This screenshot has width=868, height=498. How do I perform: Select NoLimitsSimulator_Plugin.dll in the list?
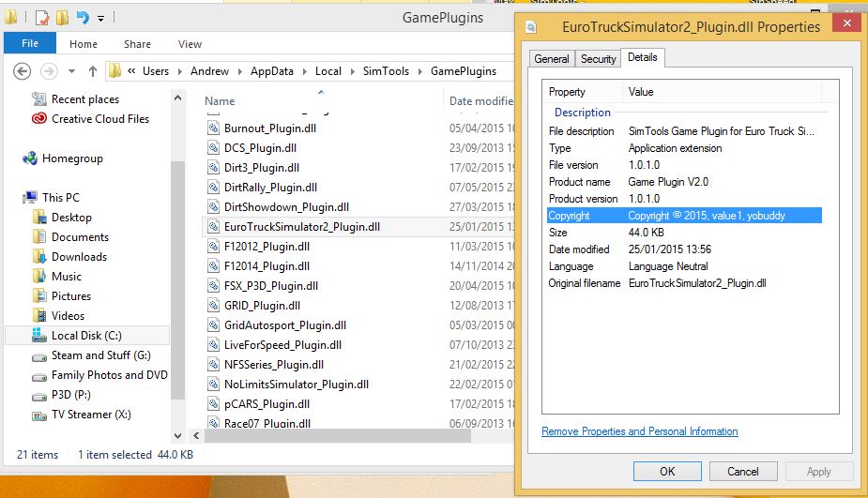[297, 385]
